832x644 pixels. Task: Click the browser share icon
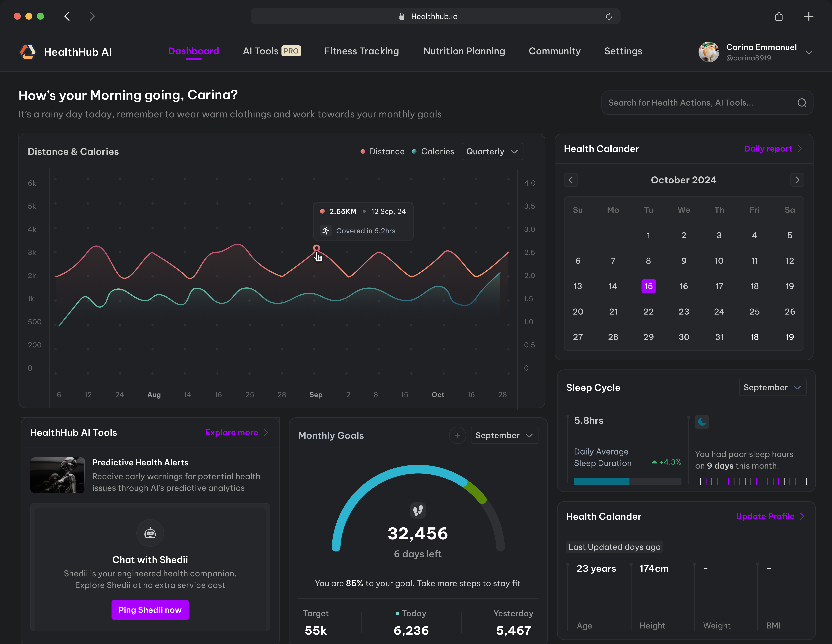tap(779, 16)
